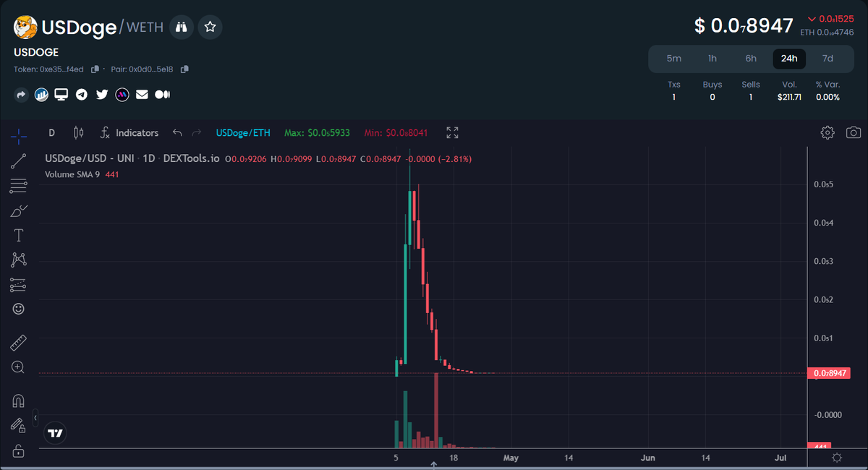Open the Twitter bird icon
868x470 pixels.
pos(102,95)
